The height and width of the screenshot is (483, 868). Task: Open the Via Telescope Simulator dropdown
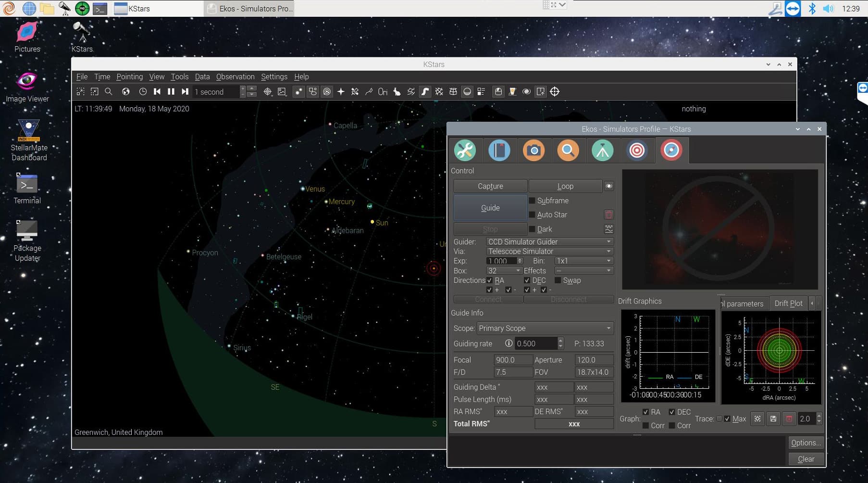(550, 251)
